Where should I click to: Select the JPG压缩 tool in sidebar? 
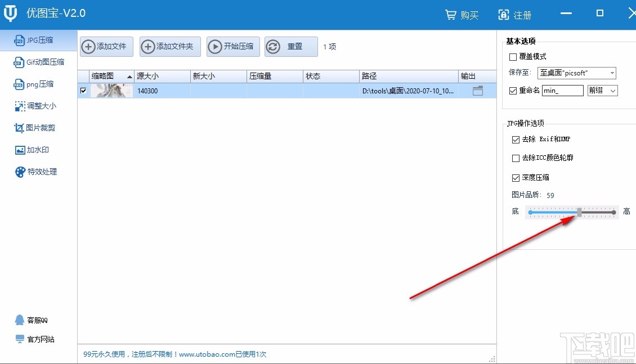[38, 40]
